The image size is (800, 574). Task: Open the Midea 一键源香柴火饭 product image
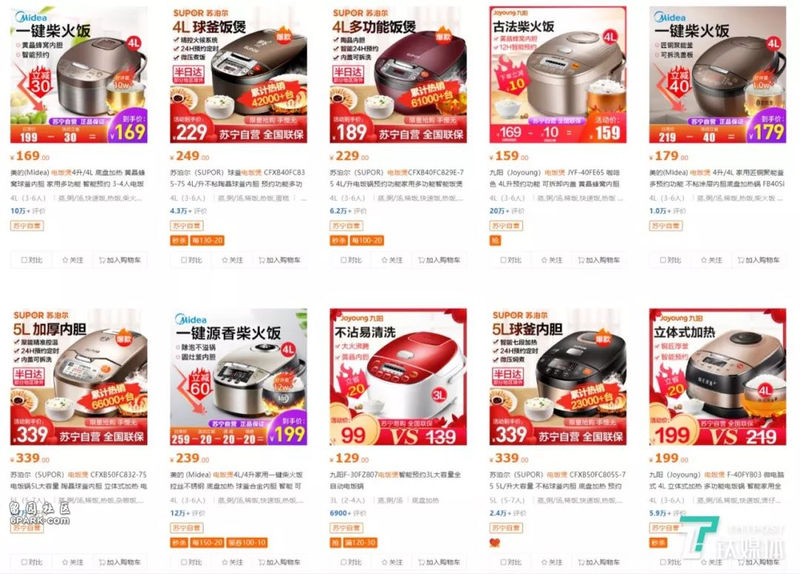pyautogui.click(x=238, y=377)
